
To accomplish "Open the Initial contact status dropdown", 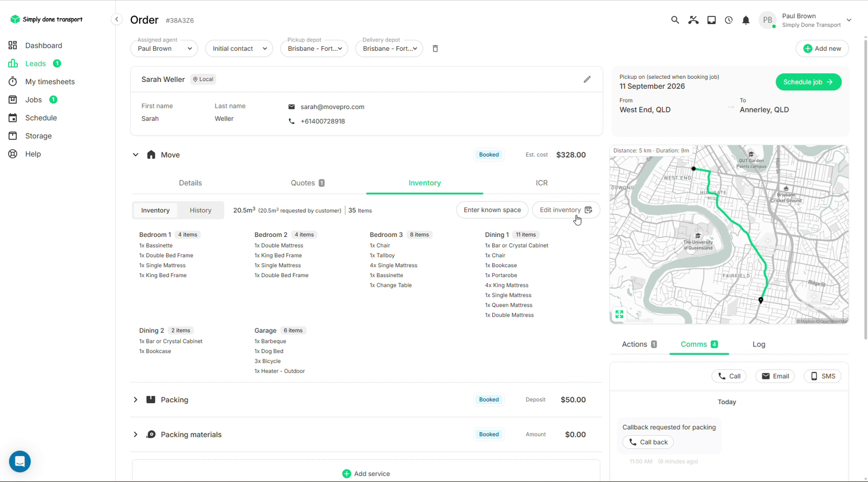I will point(239,49).
